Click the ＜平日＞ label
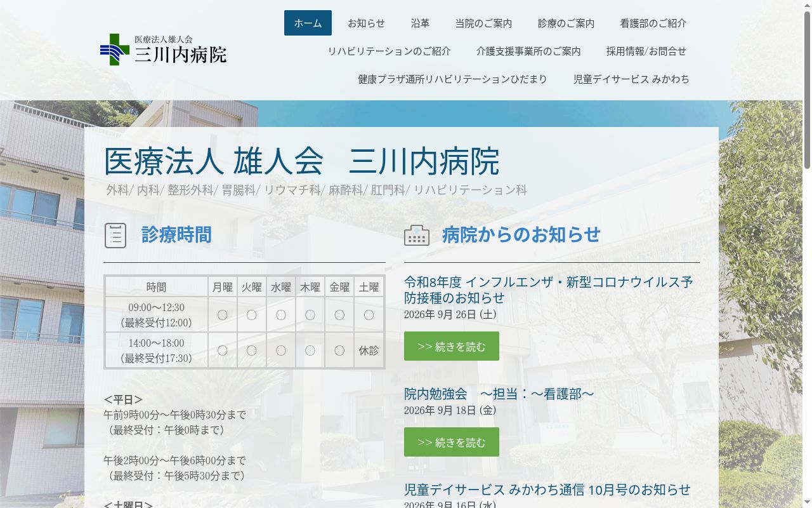The width and height of the screenshot is (812, 508). 123,399
